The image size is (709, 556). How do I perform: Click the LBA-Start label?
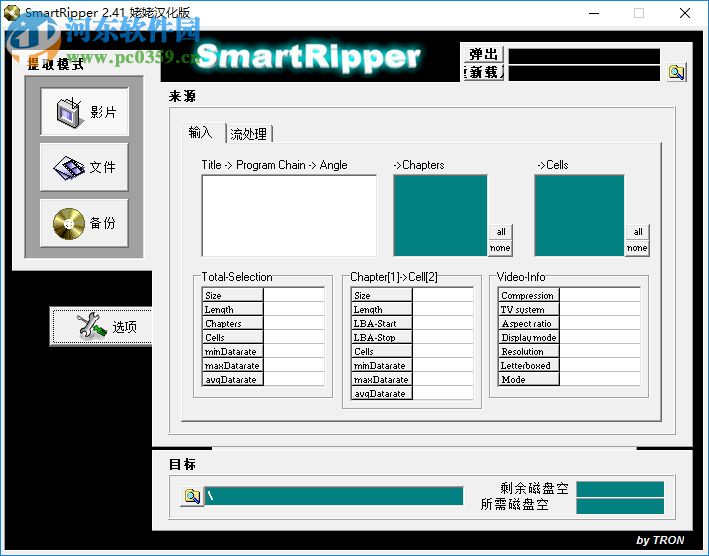click(382, 323)
